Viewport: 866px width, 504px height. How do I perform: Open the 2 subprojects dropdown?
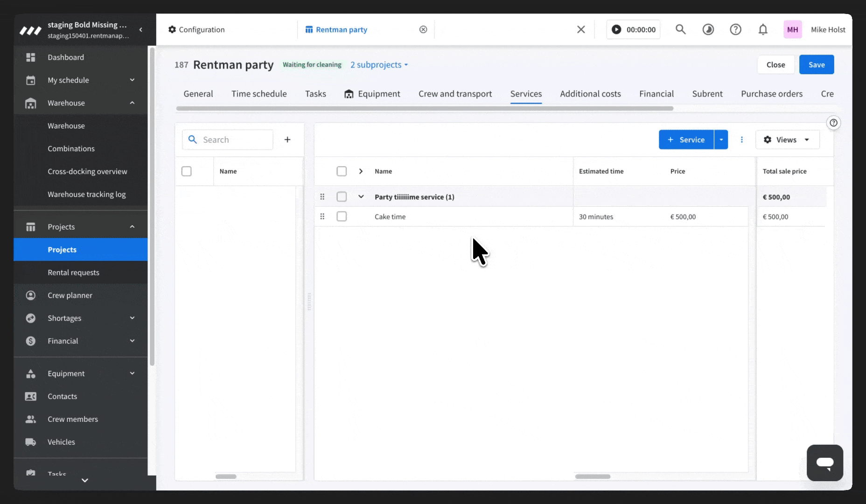(x=379, y=65)
